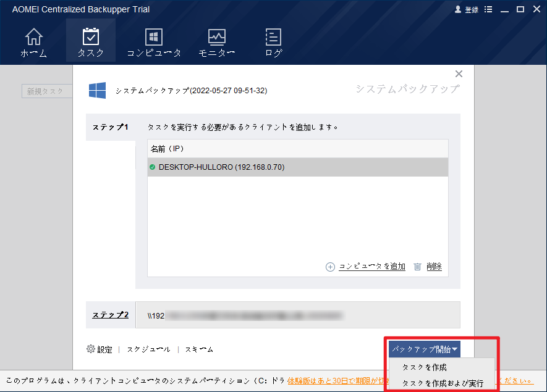Click the 名前（IP） column header
547x392 pixels.
(x=297, y=149)
